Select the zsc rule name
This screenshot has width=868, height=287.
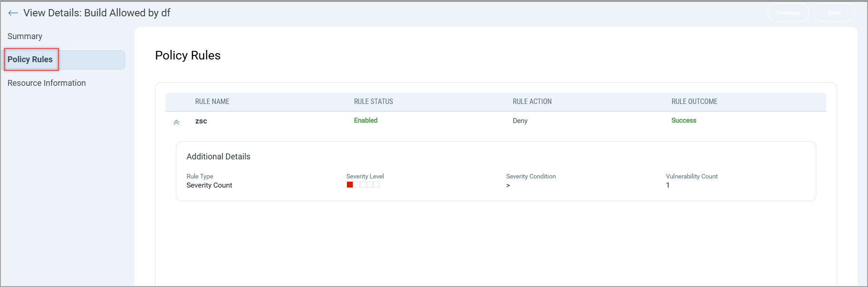[x=201, y=121]
